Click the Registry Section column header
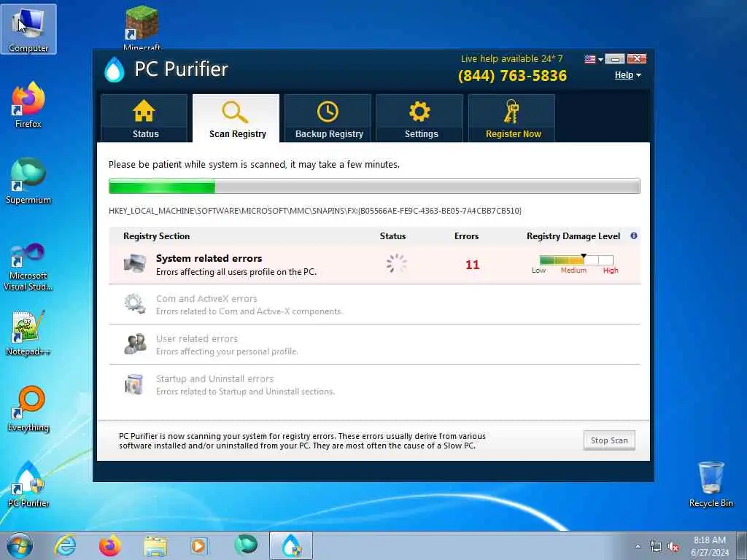 (x=156, y=236)
